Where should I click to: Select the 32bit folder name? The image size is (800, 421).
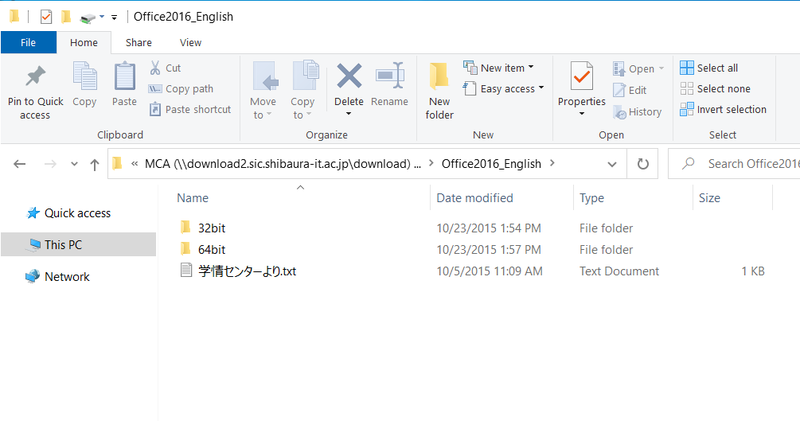click(x=212, y=228)
